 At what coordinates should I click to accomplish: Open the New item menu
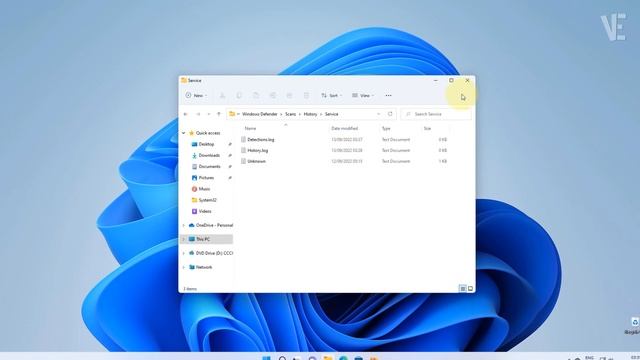click(x=196, y=96)
